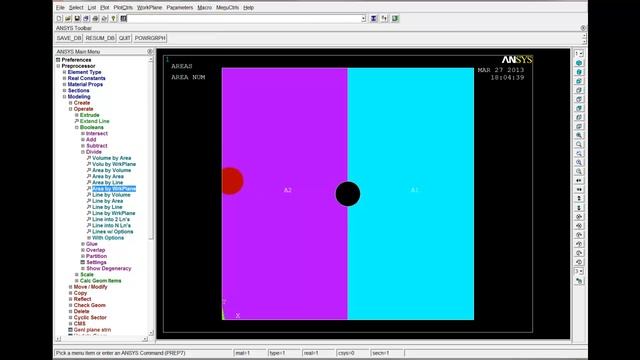Click the Pan Model Up arrows icon

[x=579, y=198]
